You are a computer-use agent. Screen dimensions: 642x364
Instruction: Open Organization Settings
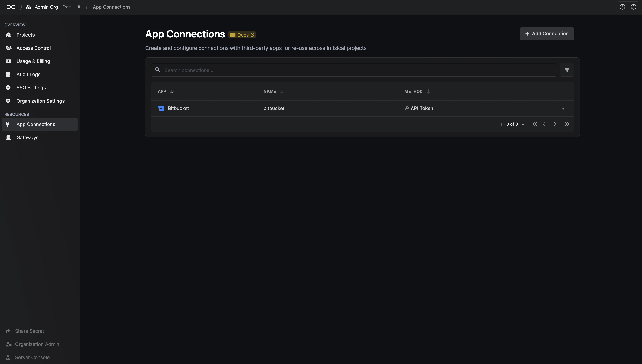(x=40, y=101)
